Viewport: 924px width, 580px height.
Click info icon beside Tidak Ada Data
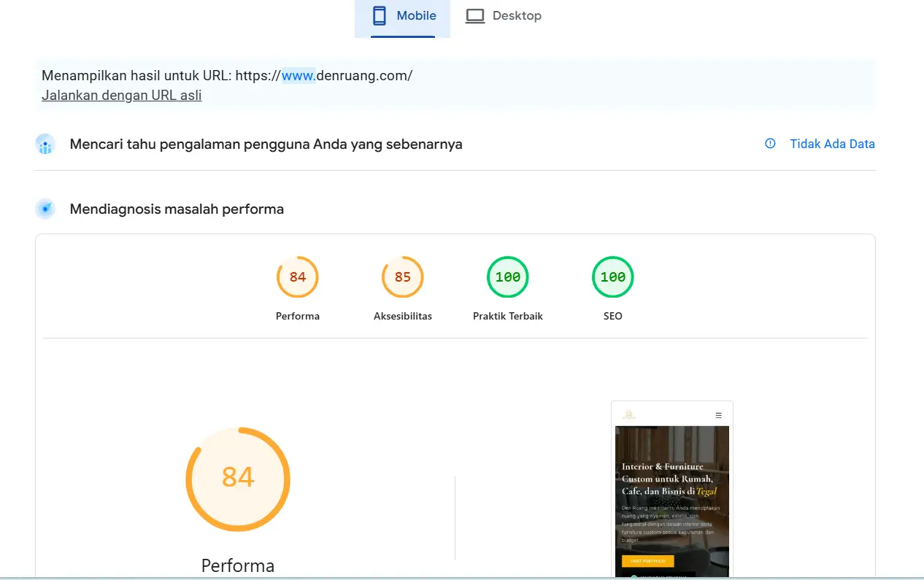click(x=770, y=144)
